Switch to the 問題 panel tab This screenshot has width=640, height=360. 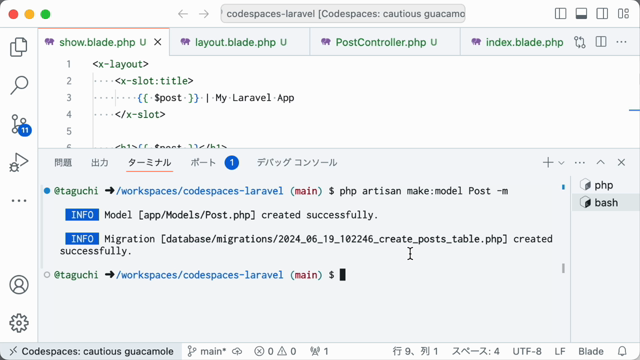63,162
